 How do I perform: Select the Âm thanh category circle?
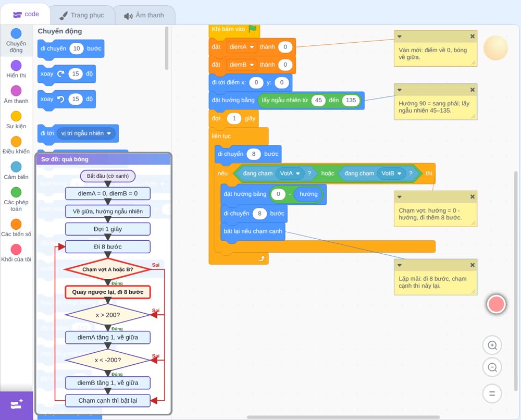coord(16,91)
